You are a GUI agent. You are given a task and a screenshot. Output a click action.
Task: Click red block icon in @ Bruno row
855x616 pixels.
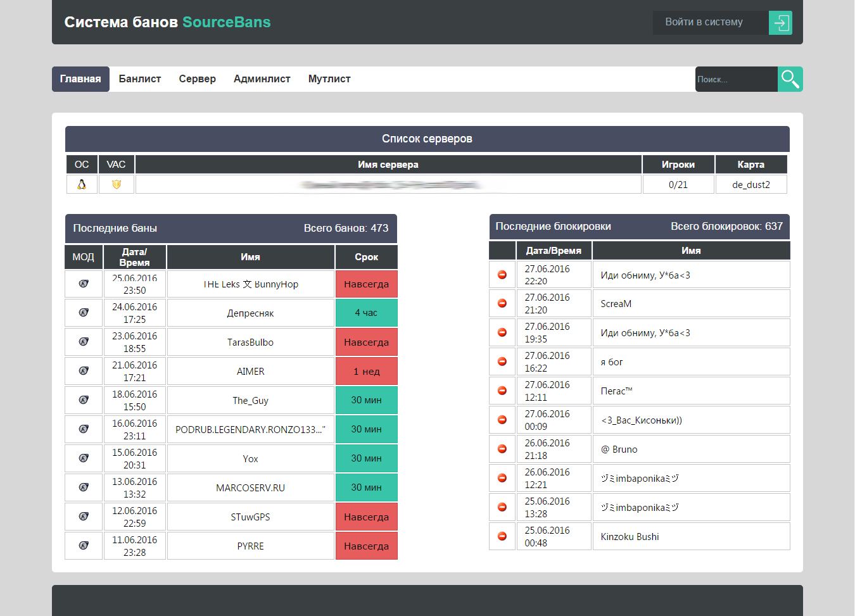click(x=502, y=449)
